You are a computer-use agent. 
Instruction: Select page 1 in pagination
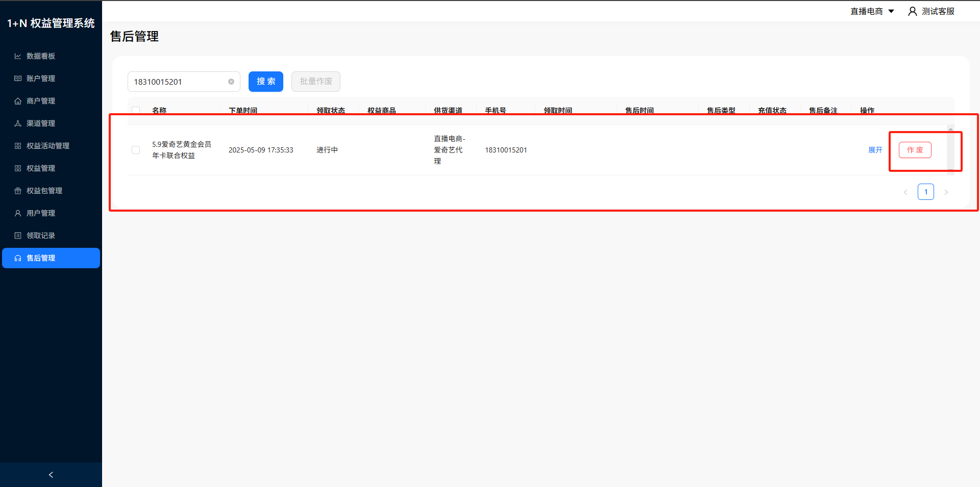pyautogui.click(x=925, y=192)
